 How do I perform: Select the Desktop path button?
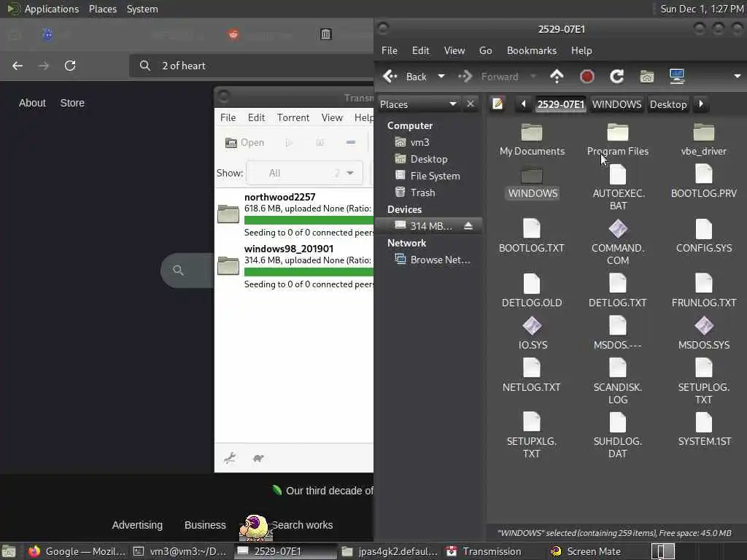(x=668, y=104)
